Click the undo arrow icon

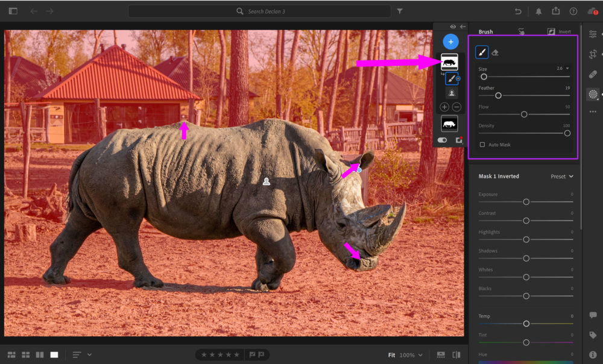(518, 11)
